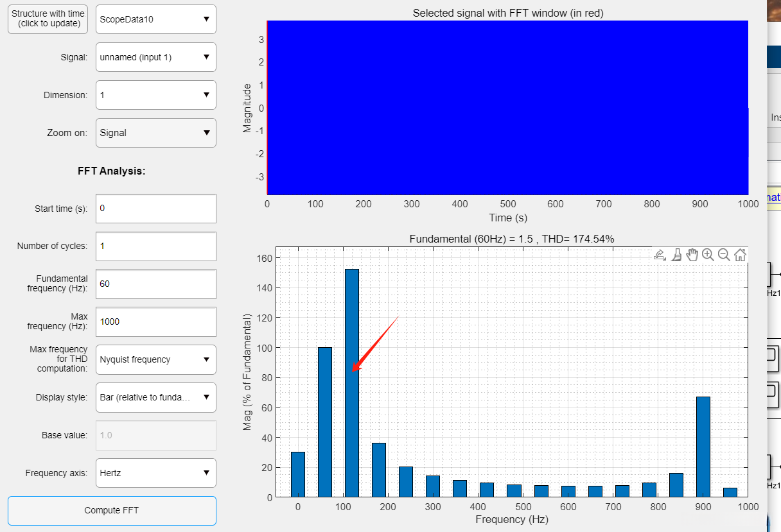Select the Max frequency (Hz) input field
781x532 pixels.
point(155,322)
